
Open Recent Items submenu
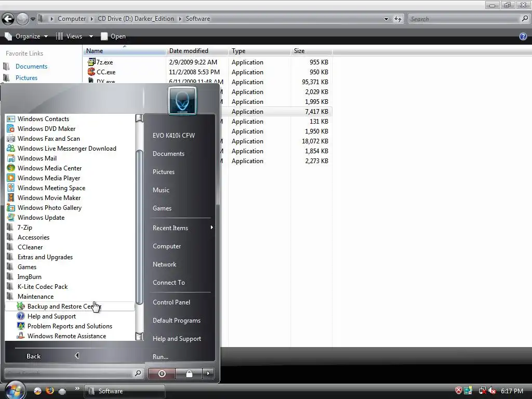click(181, 228)
